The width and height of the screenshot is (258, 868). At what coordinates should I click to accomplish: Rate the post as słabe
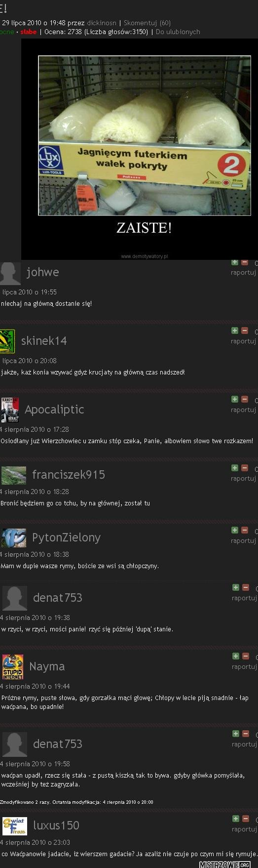pos(28,32)
